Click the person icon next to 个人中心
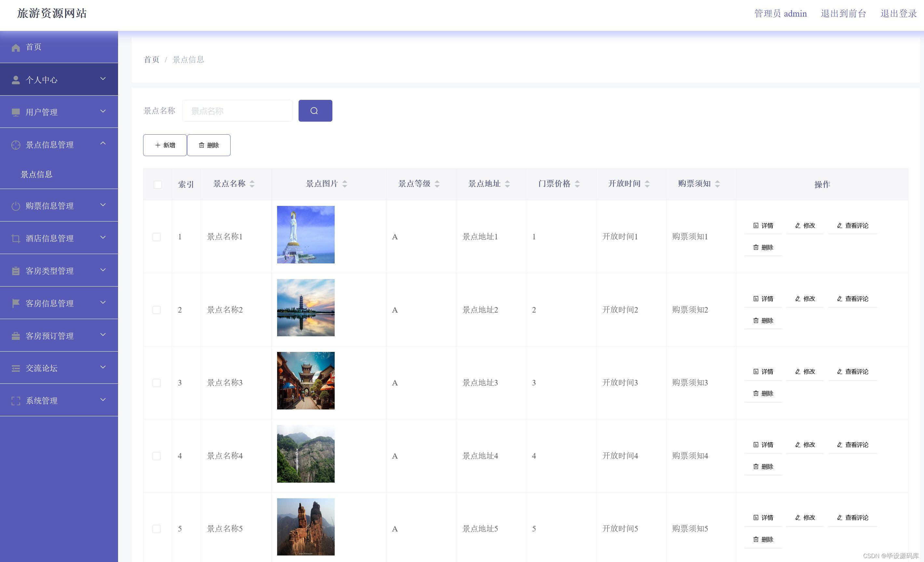 click(15, 79)
